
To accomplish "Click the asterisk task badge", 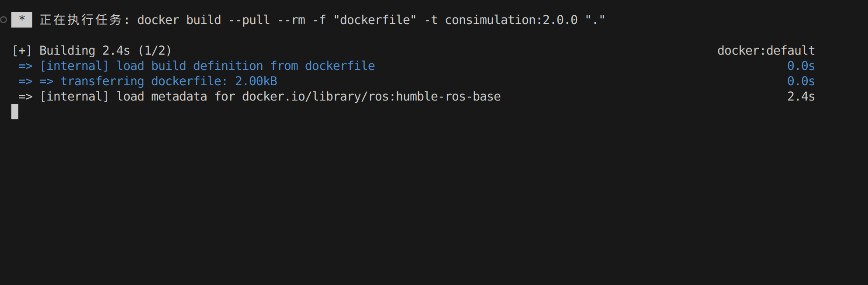I will pos(22,20).
